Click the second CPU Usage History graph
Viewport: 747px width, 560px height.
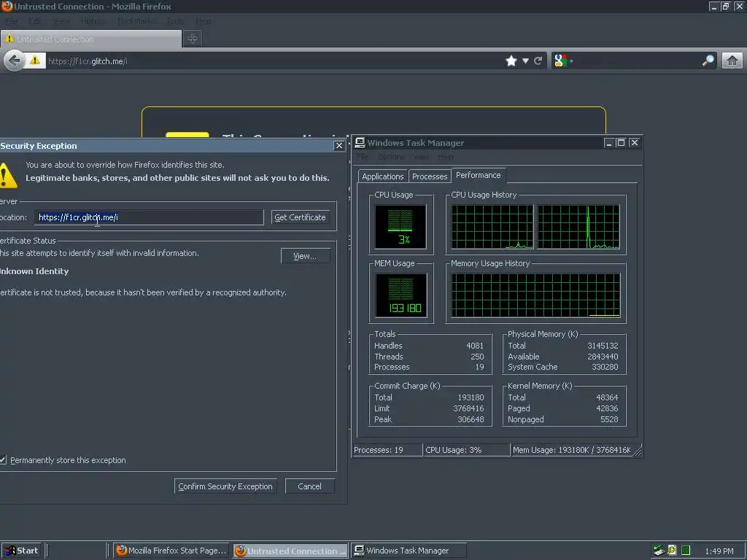pyautogui.click(x=578, y=227)
